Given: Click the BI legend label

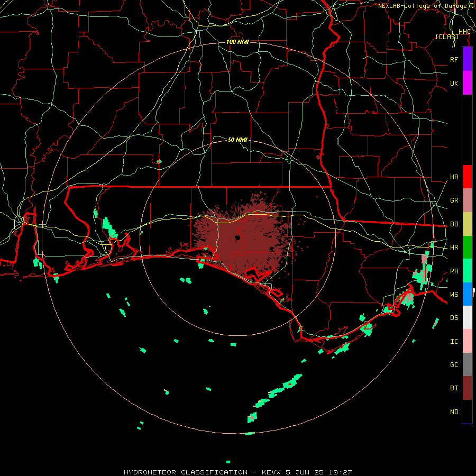Looking at the screenshot, I should (454, 388).
